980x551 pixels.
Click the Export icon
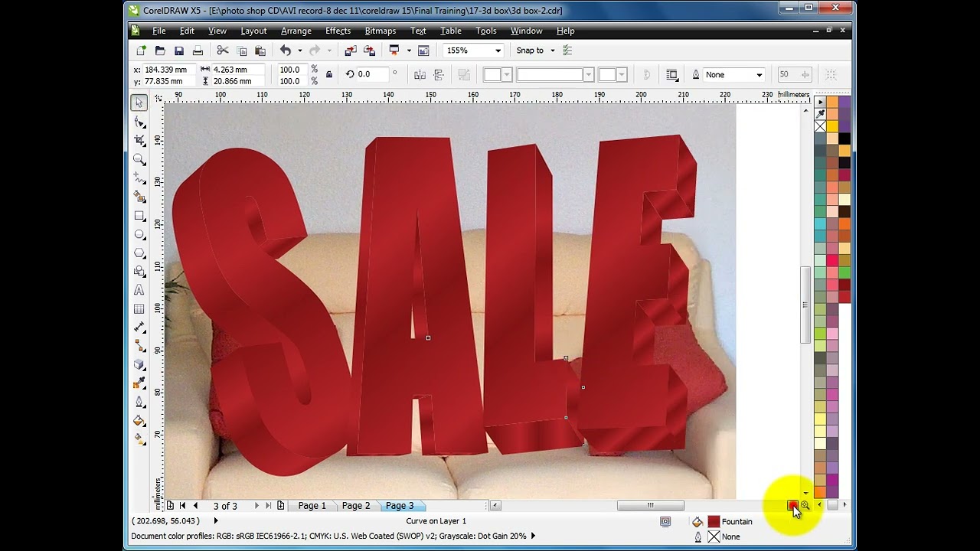tap(369, 51)
